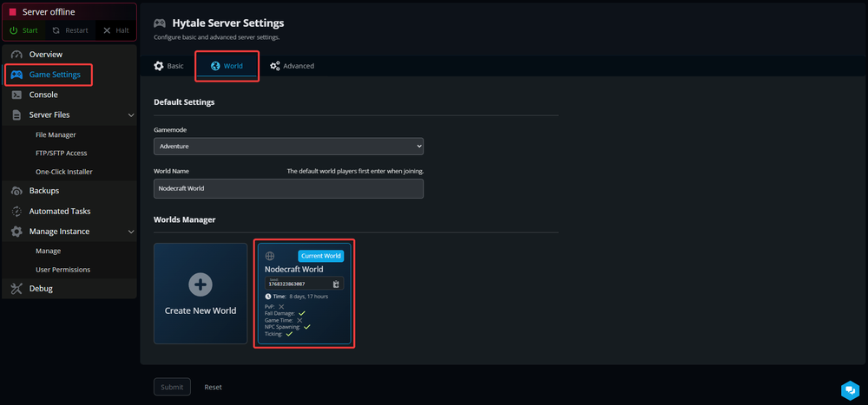The image size is (868, 405).
Task: Click the PvP disabled X indicator
Action: pos(281,306)
